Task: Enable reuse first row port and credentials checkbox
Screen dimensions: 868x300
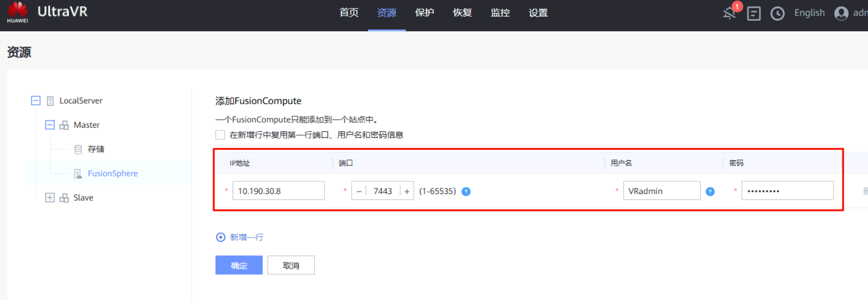Action: pyautogui.click(x=220, y=135)
